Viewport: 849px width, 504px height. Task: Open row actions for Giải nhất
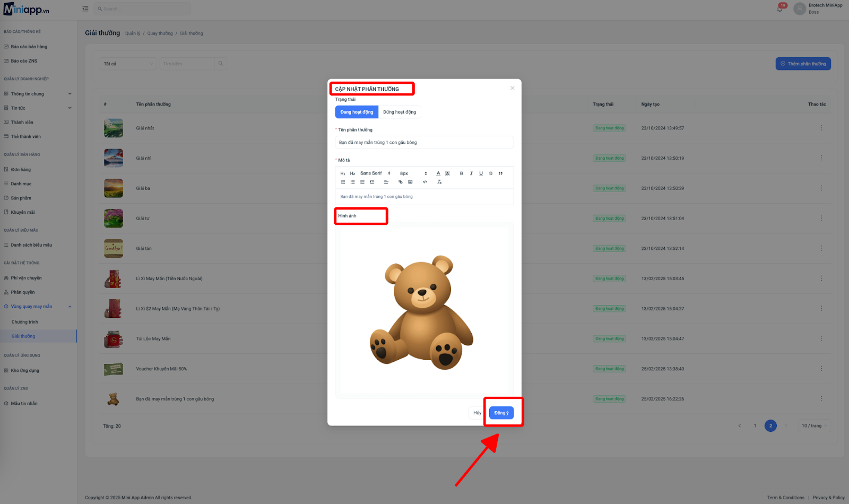pyautogui.click(x=821, y=128)
